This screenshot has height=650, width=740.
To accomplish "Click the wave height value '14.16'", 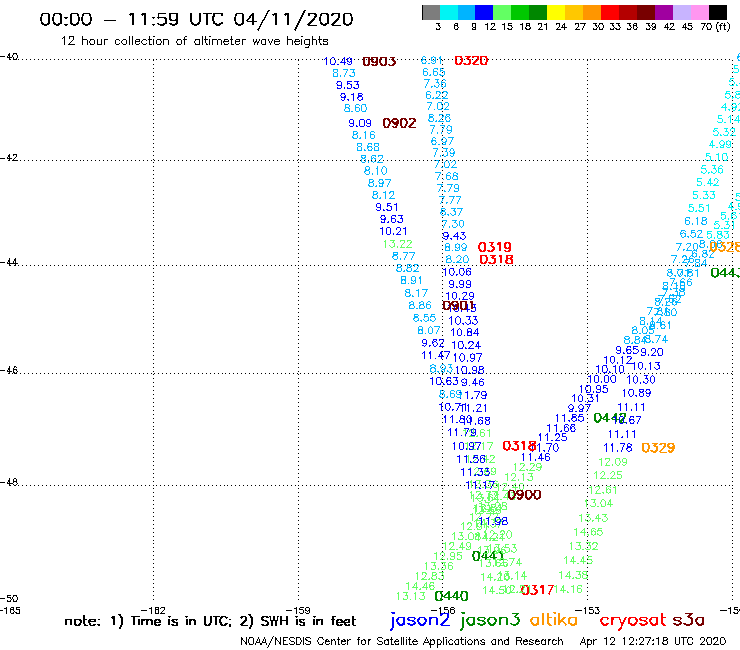I will coord(568,589).
